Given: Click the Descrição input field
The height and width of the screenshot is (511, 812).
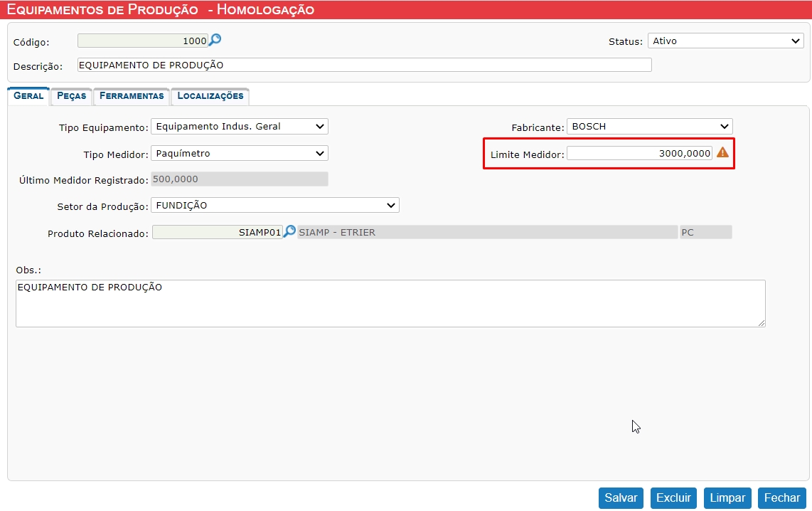Looking at the screenshot, I should point(365,65).
